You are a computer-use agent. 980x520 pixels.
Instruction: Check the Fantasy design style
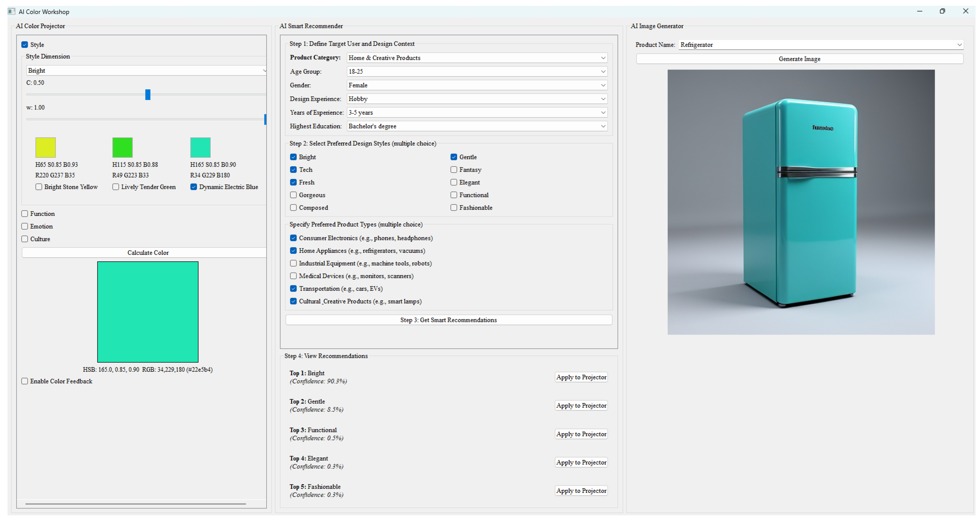click(454, 170)
